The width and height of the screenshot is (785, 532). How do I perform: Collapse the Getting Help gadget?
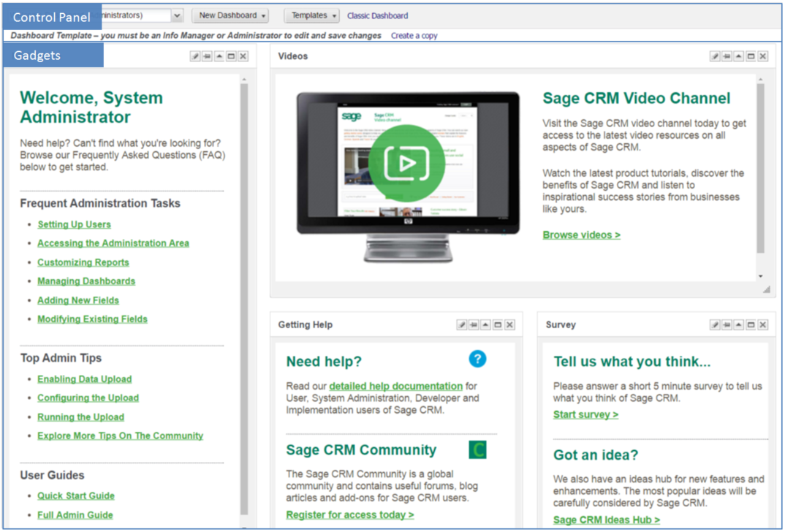(x=485, y=324)
